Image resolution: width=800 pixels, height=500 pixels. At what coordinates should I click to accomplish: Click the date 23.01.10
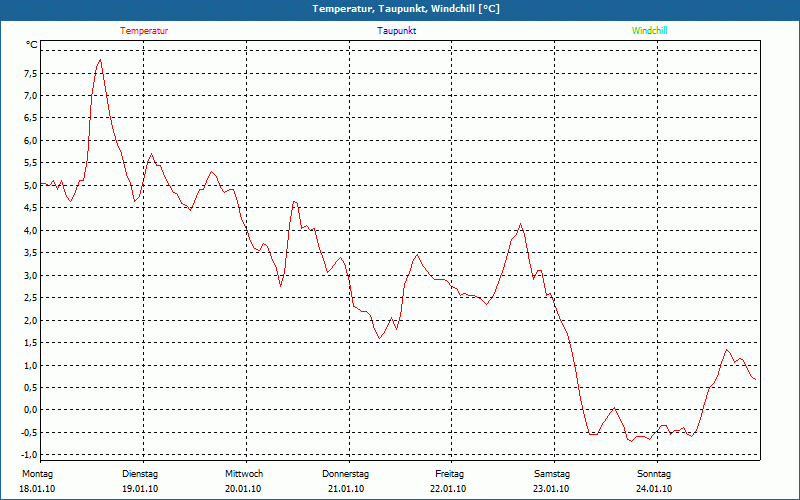pyautogui.click(x=551, y=489)
